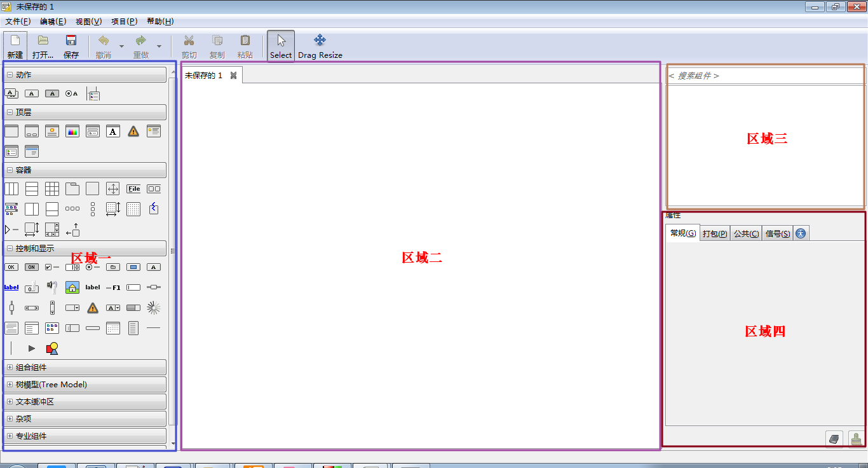Image resolution: width=868 pixels, height=468 pixels.
Task: Switch to the 公共(C) properties tab
Action: point(746,233)
